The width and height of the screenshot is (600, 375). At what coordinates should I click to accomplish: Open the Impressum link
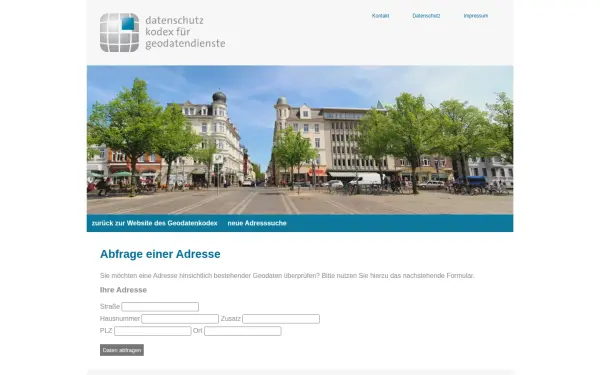(476, 16)
